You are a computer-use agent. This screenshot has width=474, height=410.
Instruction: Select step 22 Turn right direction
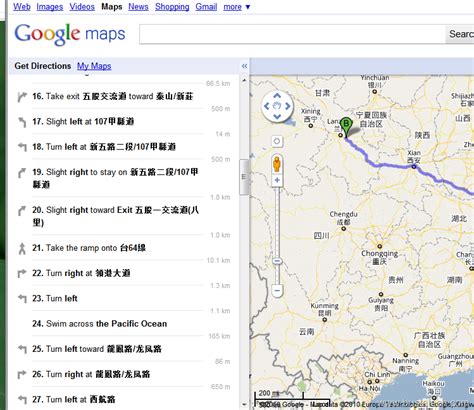[x=81, y=273]
